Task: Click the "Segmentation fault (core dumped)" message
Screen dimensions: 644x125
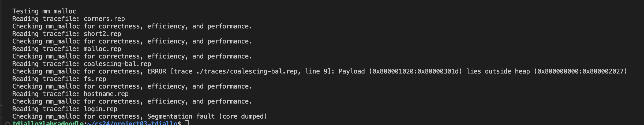Action: click(x=207, y=116)
